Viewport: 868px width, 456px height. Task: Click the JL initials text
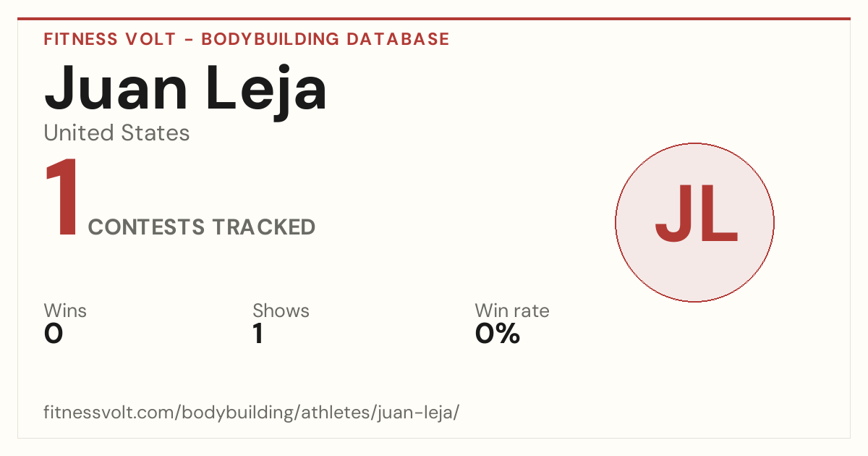696,214
